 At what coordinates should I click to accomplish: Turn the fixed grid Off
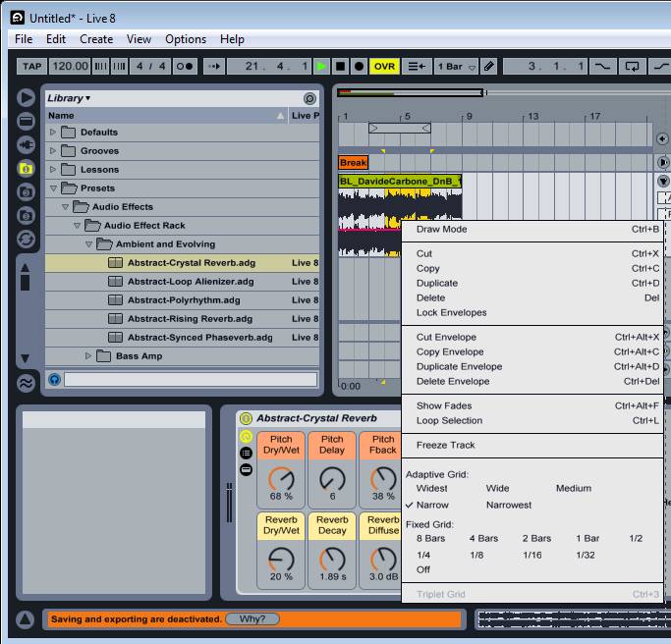423,569
